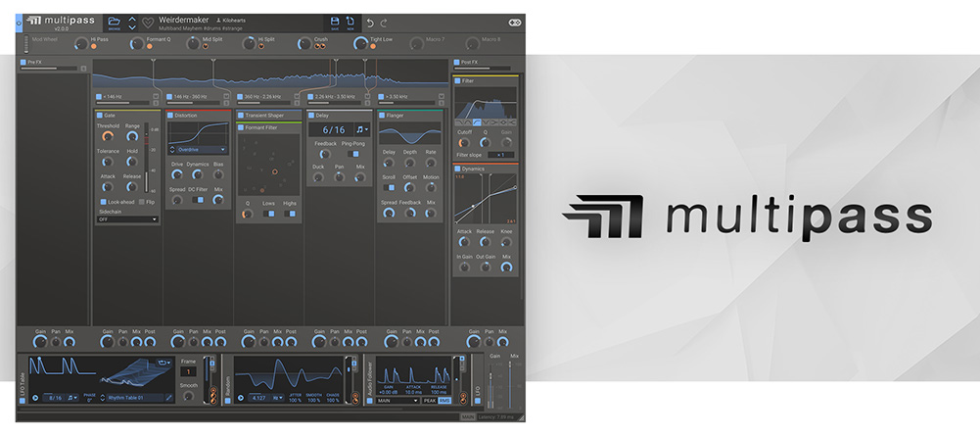Click the edit pencil icon beside Rhythm Table 01

pyautogui.click(x=169, y=398)
